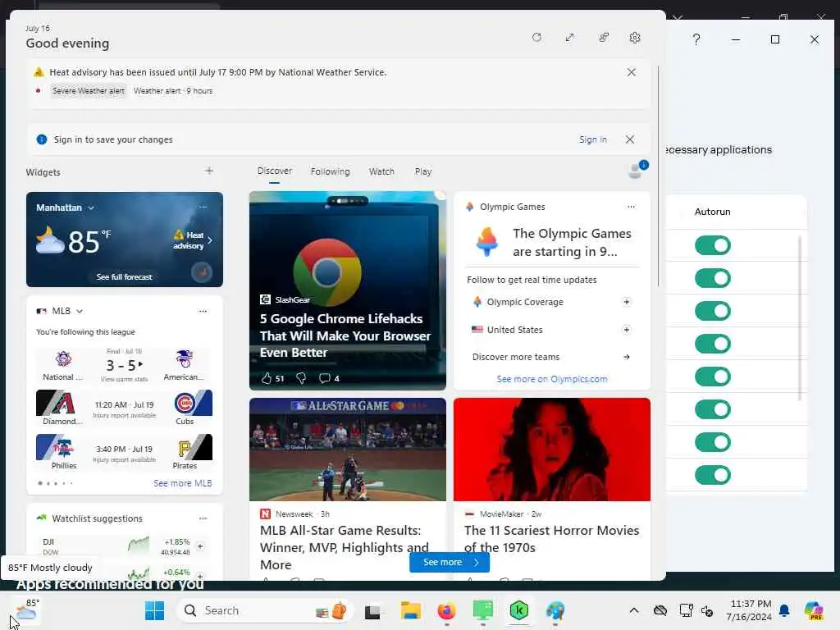Click the Sign in link

tap(592, 139)
